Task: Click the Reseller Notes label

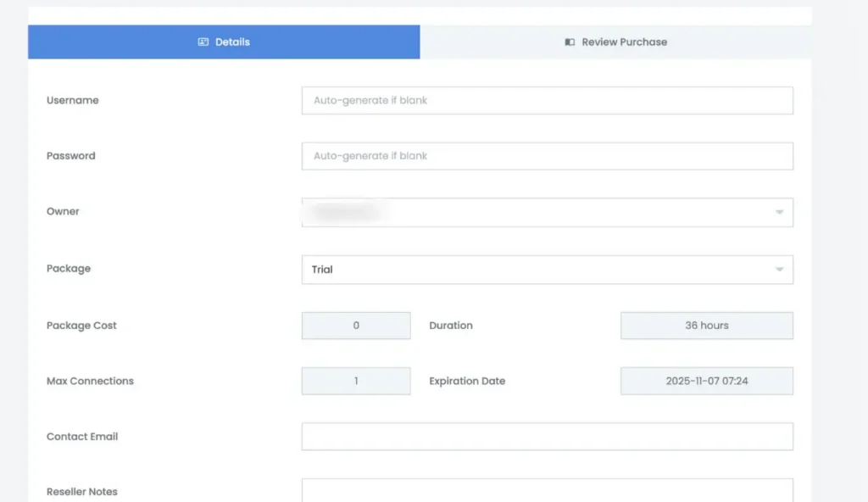Action: 82,492
